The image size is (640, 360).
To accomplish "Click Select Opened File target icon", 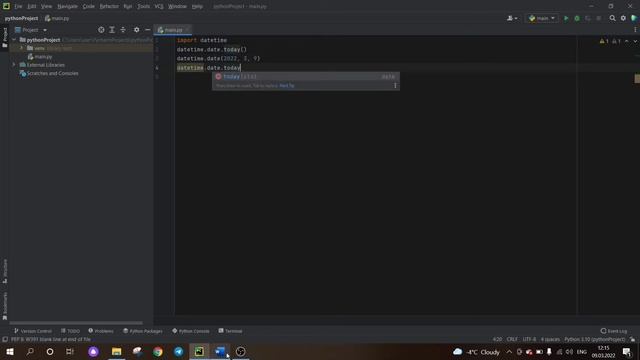I will click(x=101, y=30).
